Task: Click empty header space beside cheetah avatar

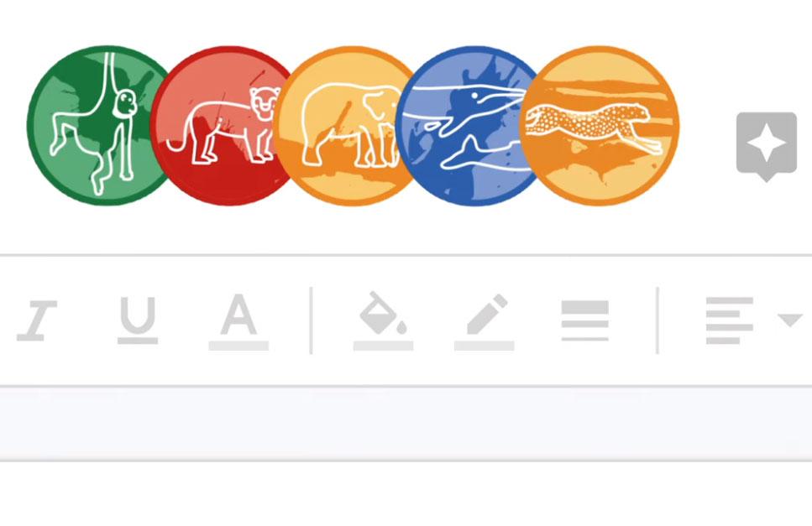Action: point(707,126)
